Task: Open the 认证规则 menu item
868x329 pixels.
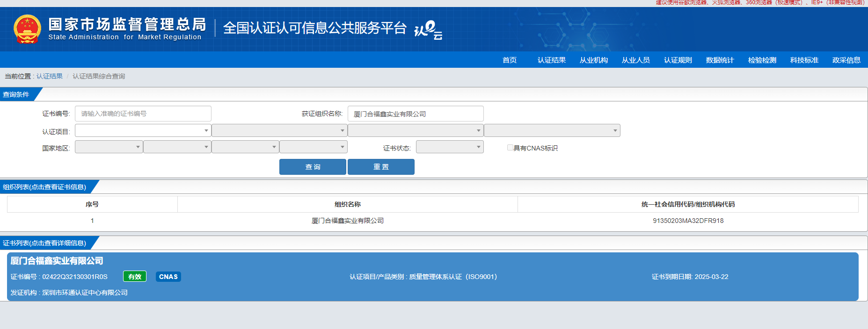Action: pos(678,60)
